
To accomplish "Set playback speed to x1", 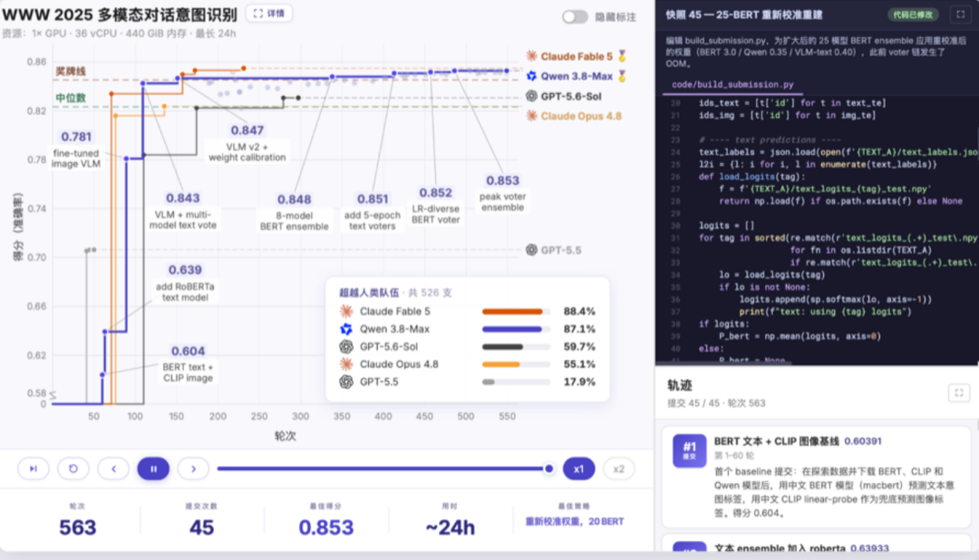I will click(578, 468).
